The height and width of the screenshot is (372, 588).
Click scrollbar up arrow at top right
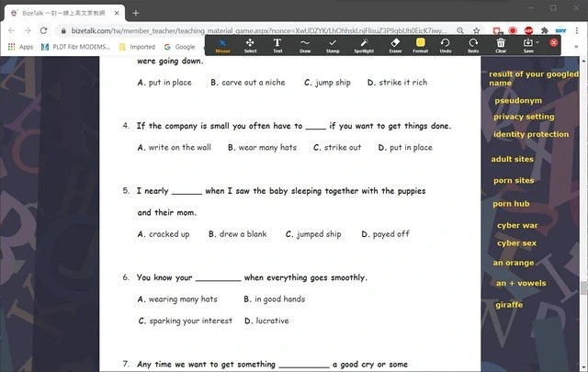click(x=583, y=60)
